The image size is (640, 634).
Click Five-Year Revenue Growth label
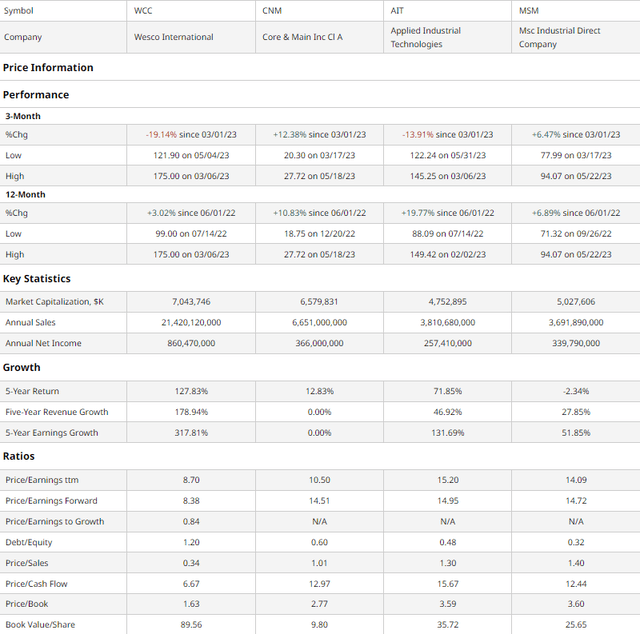(57, 412)
